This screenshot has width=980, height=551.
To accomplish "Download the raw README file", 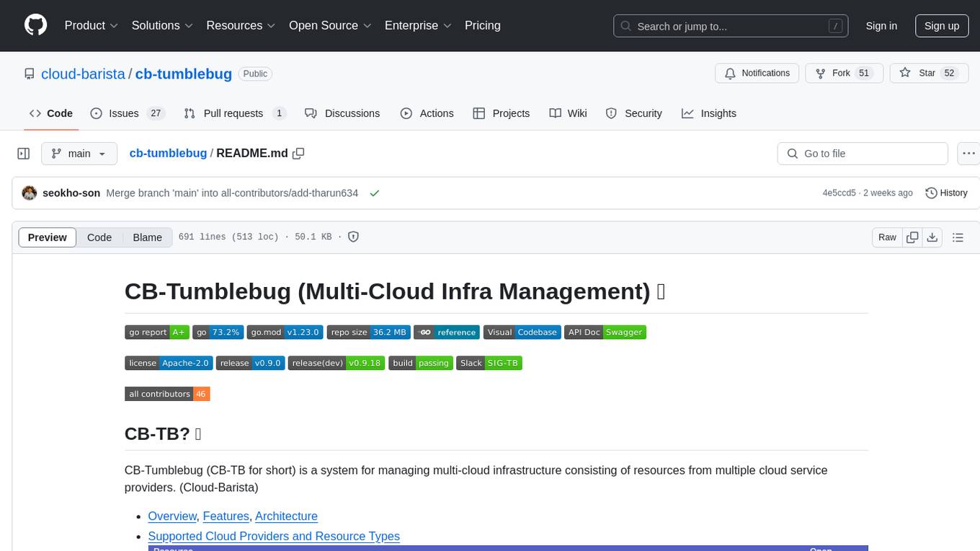I will (x=932, y=237).
